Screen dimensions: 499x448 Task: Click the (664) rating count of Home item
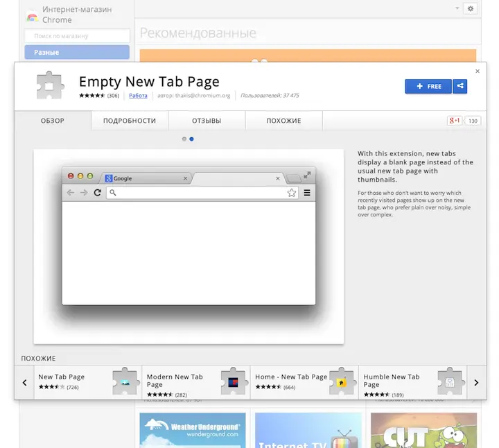pos(289,387)
